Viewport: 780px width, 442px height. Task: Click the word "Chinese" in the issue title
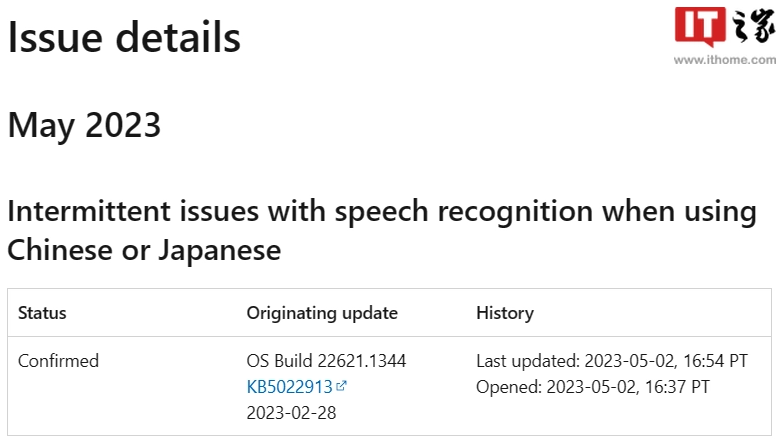point(65,250)
